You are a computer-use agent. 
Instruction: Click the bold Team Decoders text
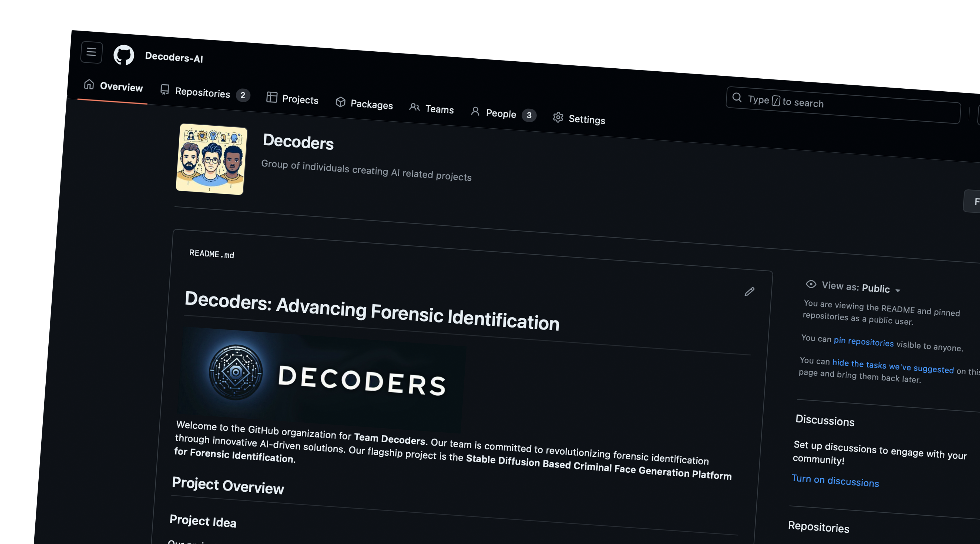tap(390, 439)
